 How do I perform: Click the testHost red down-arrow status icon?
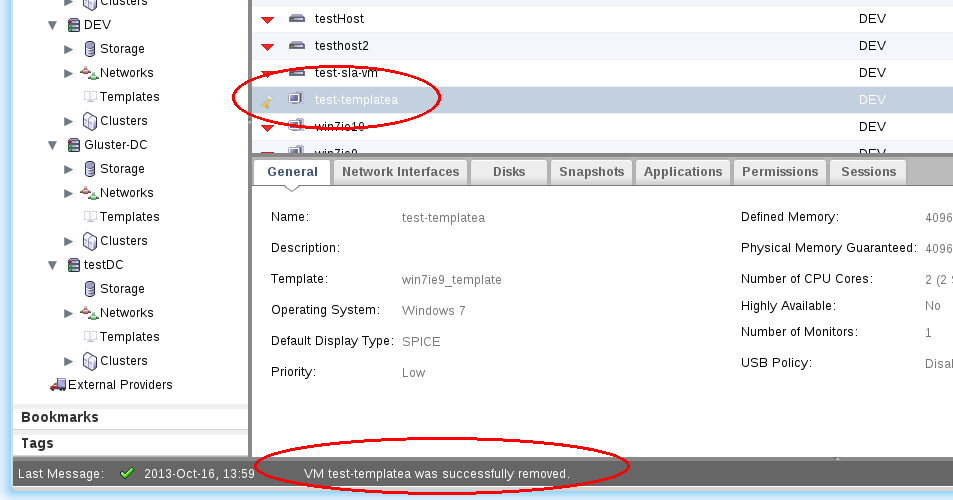pos(267,20)
